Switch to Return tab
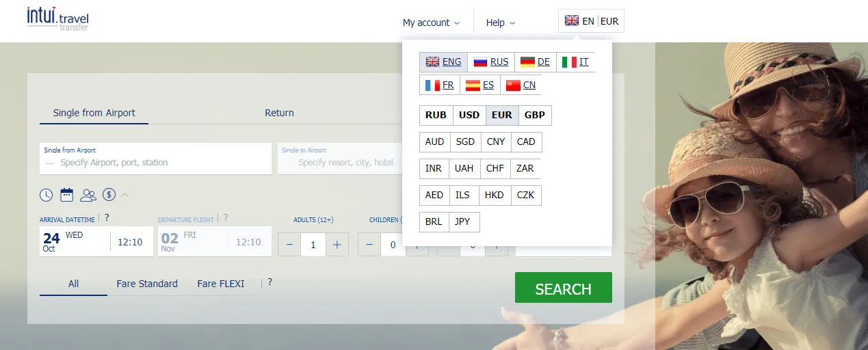 pos(279,113)
